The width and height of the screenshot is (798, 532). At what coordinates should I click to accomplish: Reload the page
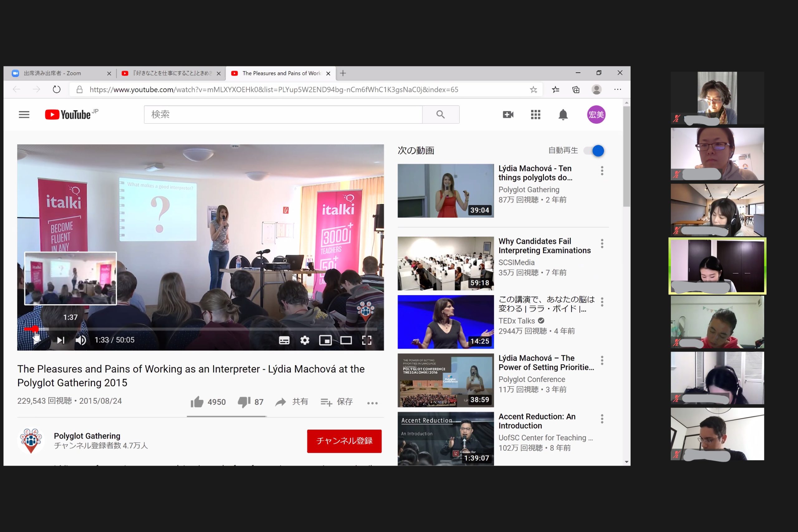tap(56, 89)
